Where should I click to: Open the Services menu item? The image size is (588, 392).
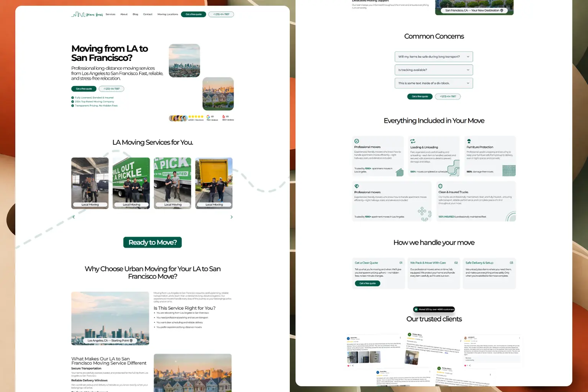[110, 14]
